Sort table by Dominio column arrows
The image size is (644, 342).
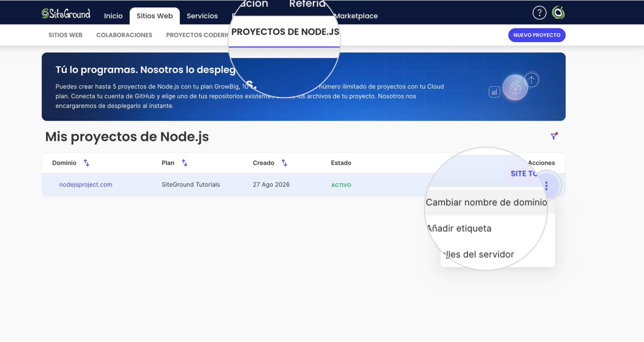(x=86, y=163)
